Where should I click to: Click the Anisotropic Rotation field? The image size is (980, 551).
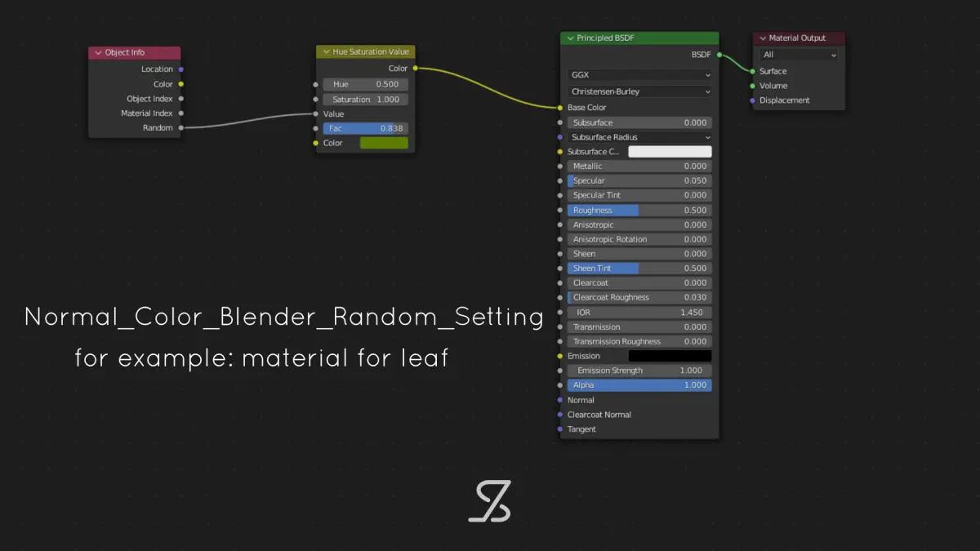click(639, 239)
